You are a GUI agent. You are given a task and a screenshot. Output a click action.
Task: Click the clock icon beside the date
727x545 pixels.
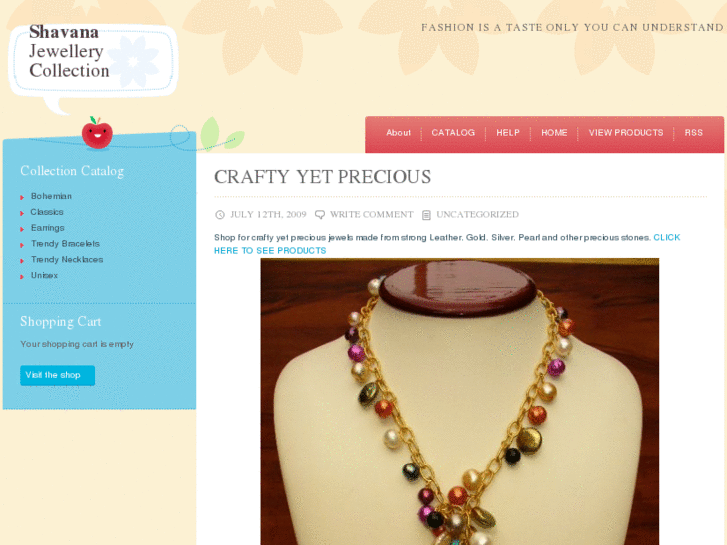[220, 215]
